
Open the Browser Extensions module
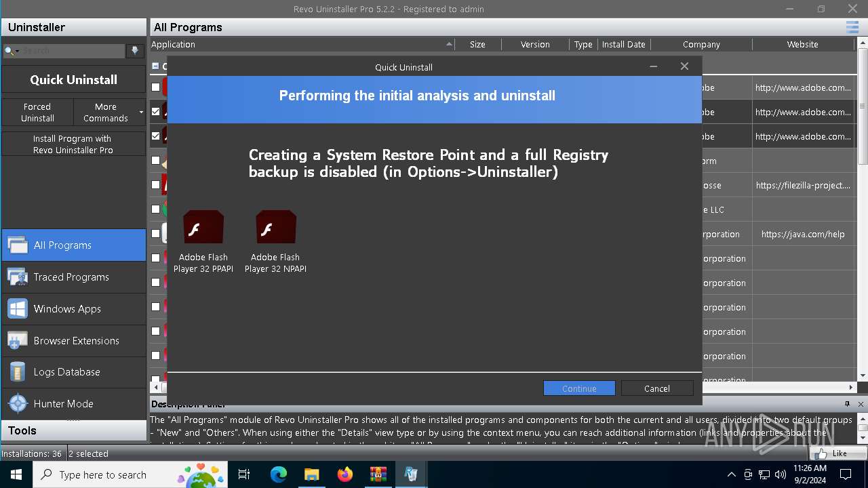[x=73, y=340]
